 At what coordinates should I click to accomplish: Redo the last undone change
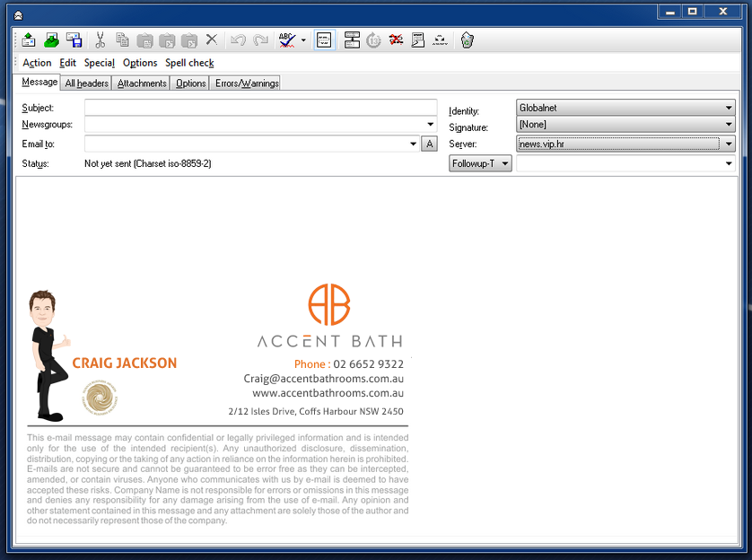click(x=258, y=39)
